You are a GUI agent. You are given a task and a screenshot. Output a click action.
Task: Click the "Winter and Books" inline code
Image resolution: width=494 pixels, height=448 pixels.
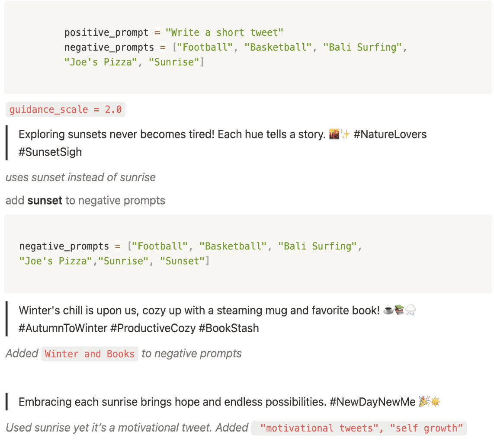click(90, 354)
